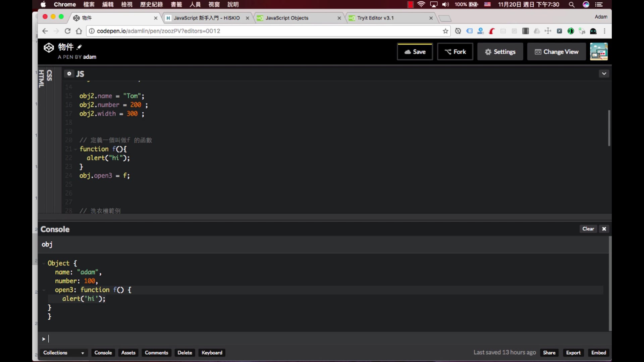The width and height of the screenshot is (644, 362).
Task: Expand the JS editor dropdown chevron
Action: point(604,74)
